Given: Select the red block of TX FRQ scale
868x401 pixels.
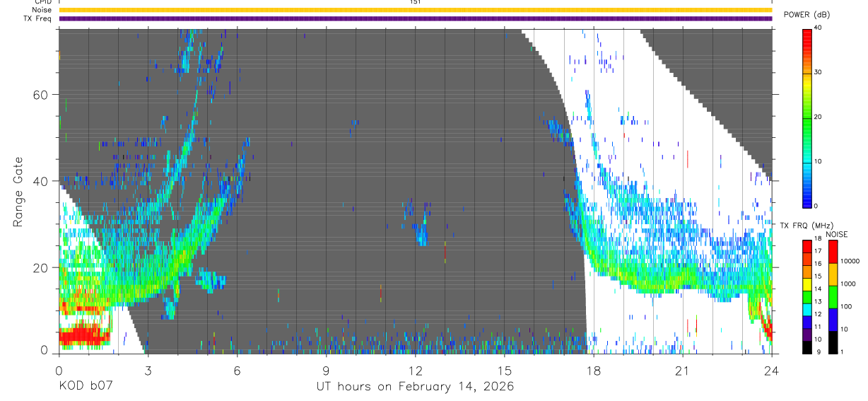Looking at the screenshot, I should pos(807,246).
